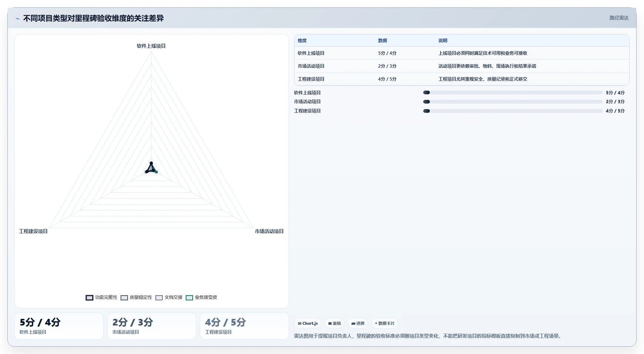This screenshot has width=644, height=354.
Task: Click the 数据 column header
Action: click(382, 41)
